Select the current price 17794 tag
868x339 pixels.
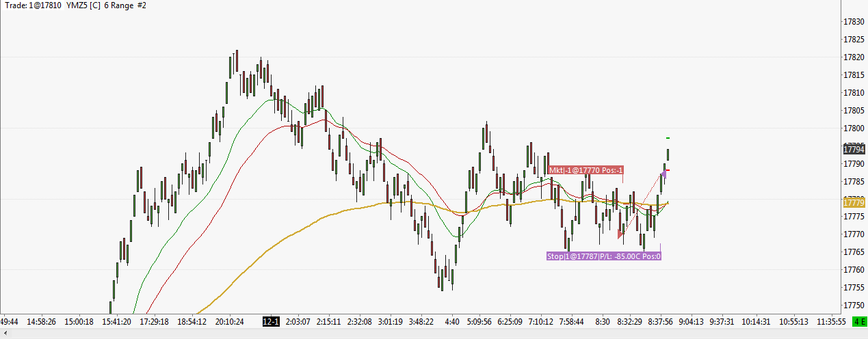pos(854,149)
